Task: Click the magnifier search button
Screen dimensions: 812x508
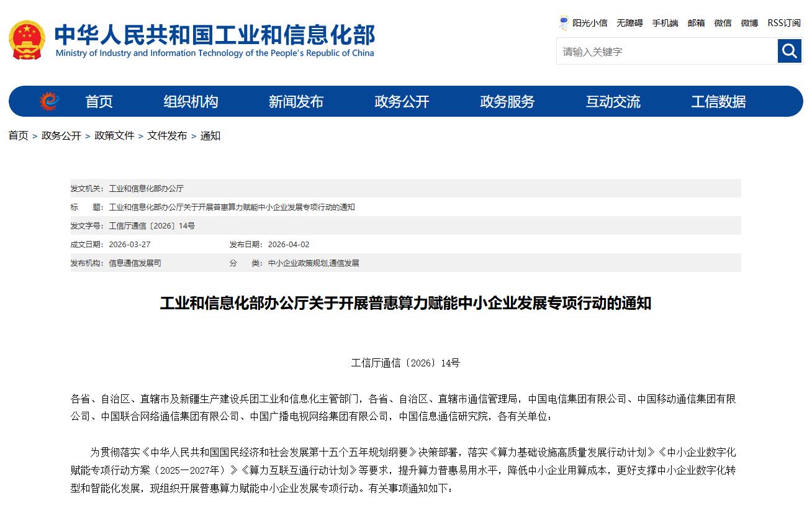Action: [x=790, y=51]
